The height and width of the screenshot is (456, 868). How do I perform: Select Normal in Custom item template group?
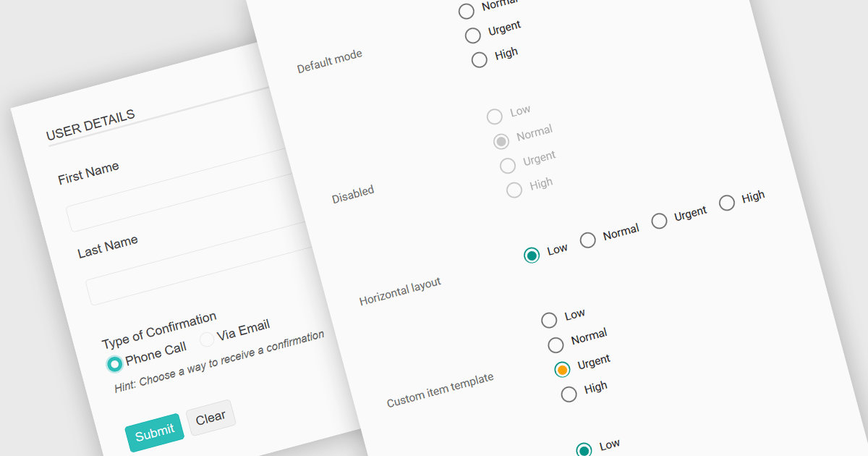pyautogui.click(x=556, y=345)
